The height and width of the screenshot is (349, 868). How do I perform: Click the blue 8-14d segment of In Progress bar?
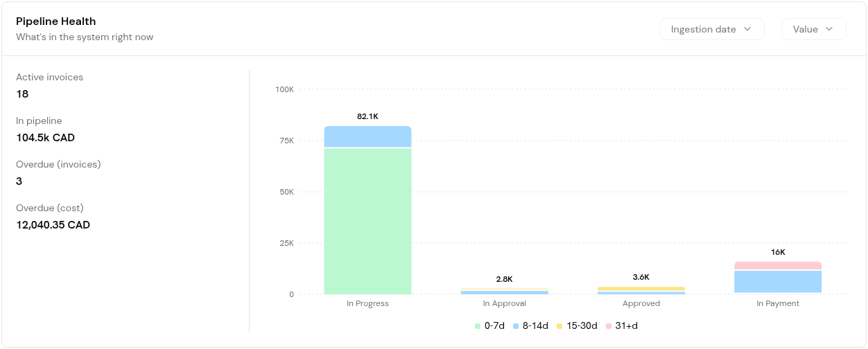[x=368, y=137]
